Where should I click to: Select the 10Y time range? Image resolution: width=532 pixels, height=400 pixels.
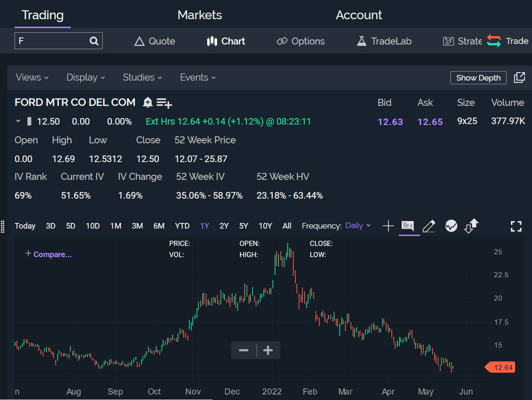(x=265, y=226)
